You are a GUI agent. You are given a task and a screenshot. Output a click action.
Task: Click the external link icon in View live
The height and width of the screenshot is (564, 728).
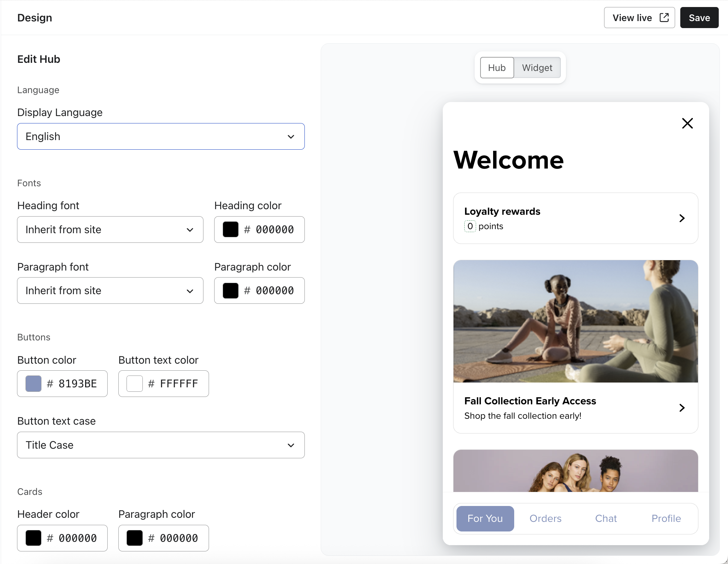pyautogui.click(x=664, y=17)
